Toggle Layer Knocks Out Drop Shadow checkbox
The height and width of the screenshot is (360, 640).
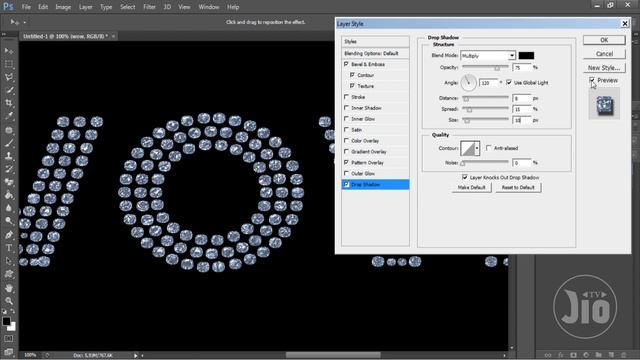coord(465,177)
